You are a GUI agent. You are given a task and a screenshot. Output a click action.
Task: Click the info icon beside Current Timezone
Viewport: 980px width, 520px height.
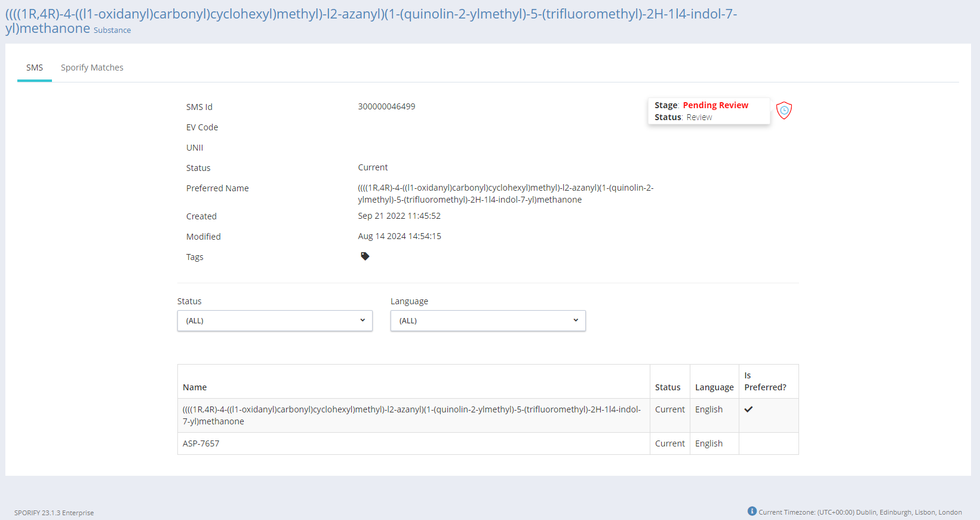point(752,511)
